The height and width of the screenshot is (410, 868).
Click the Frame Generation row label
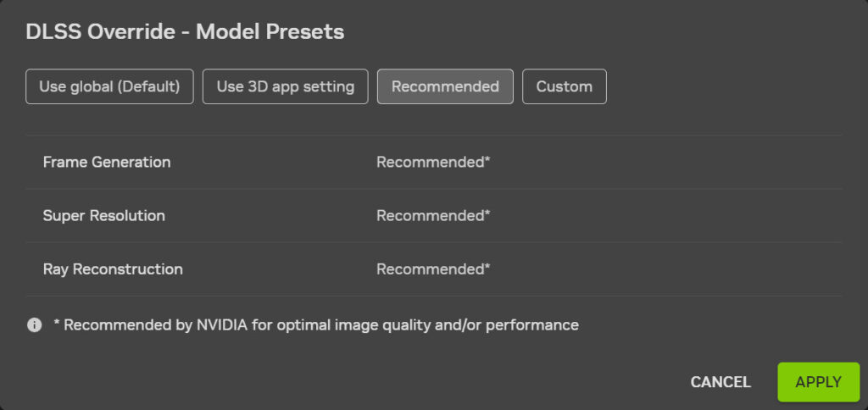tap(107, 162)
